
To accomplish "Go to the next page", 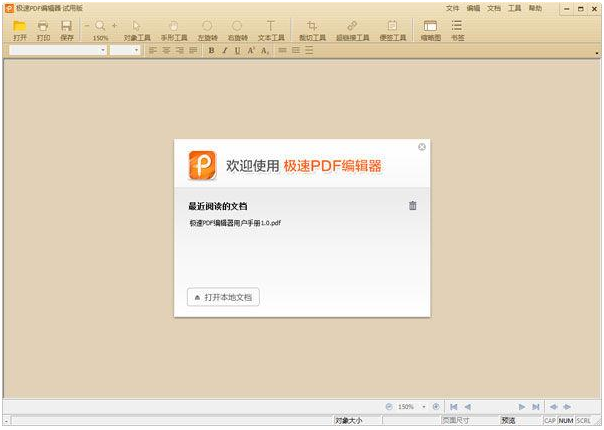I will [x=522, y=407].
